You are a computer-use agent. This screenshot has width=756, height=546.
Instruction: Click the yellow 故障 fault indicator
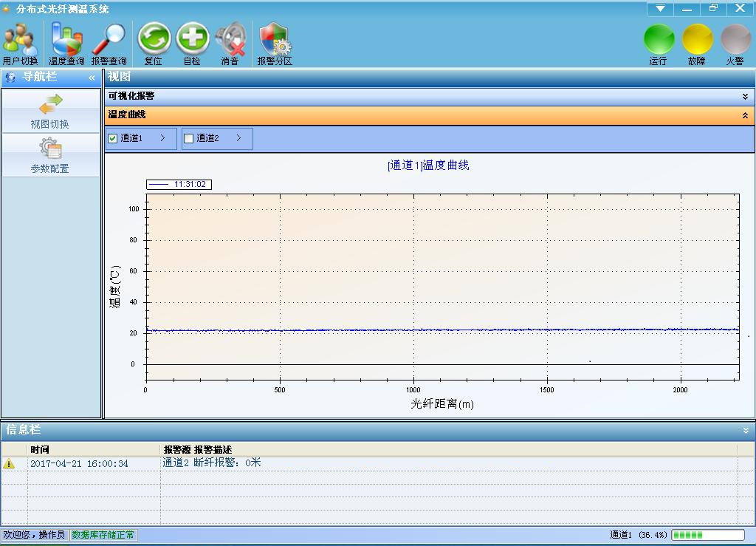tap(697, 40)
